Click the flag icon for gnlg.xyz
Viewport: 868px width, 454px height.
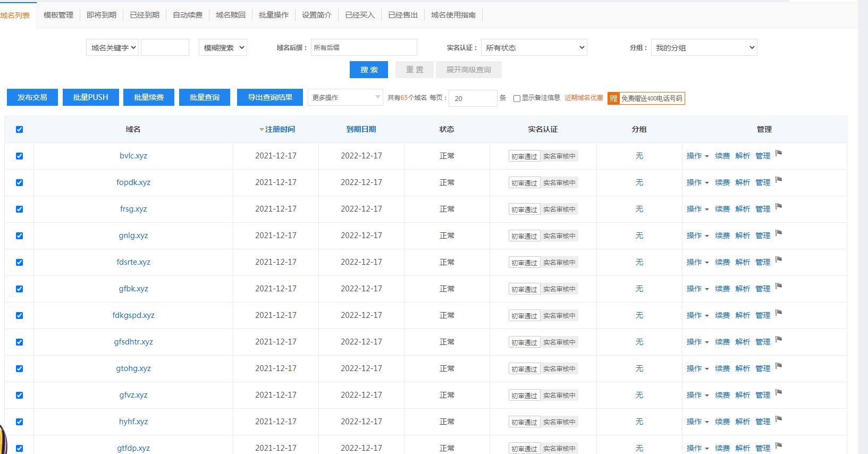pyautogui.click(x=779, y=233)
